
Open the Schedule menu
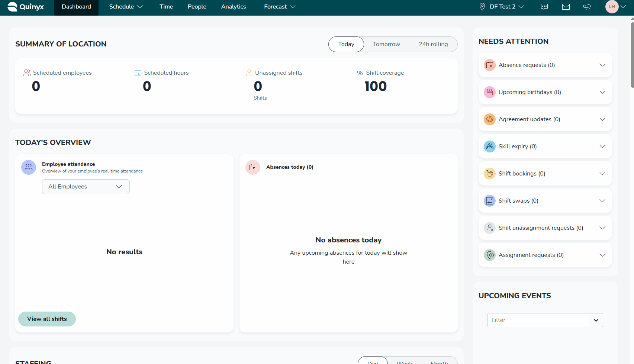[126, 7]
